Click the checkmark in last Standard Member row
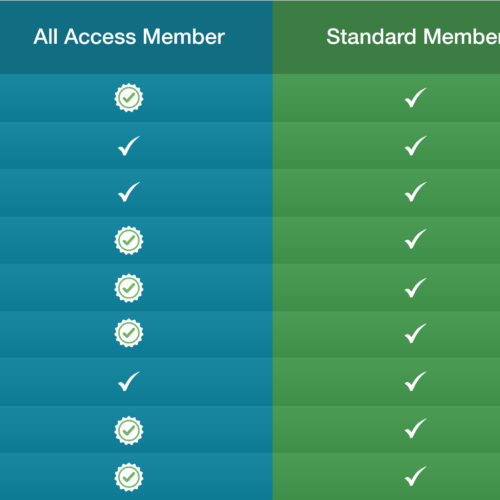Image resolution: width=500 pixels, height=500 pixels. [415, 476]
